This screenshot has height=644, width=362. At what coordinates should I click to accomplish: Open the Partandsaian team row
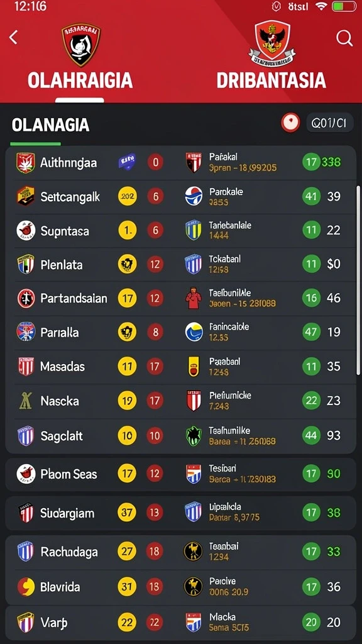(x=180, y=298)
